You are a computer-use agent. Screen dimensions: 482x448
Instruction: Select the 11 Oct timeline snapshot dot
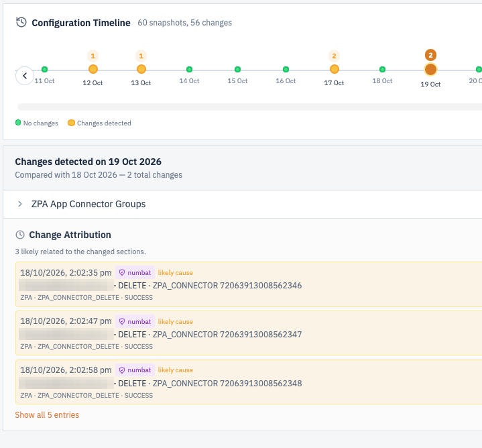coord(44,70)
